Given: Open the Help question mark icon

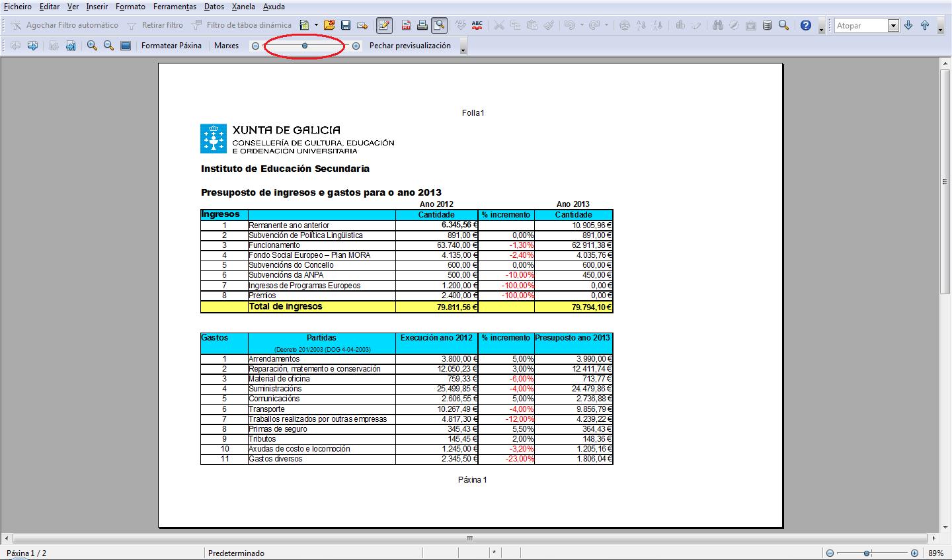Looking at the screenshot, I should coord(805,25).
